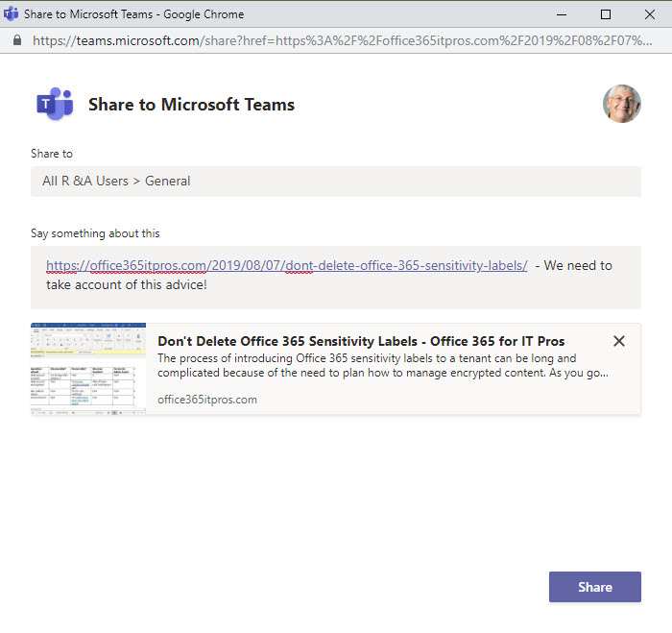Close the Share to Microsoft Teams window
Image resolution: width=672 pixels, height=633 pixels.
(650, 14)
